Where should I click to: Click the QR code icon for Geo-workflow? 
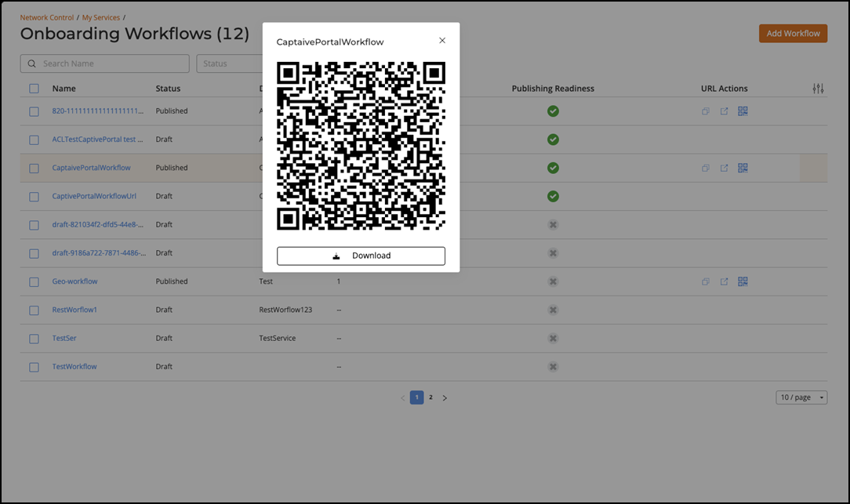pyautogui.click(x=743, y=281)
